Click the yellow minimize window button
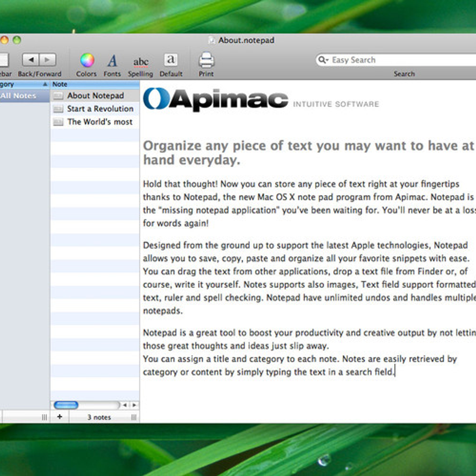476x476 pixels. click(x=4, y=40)
